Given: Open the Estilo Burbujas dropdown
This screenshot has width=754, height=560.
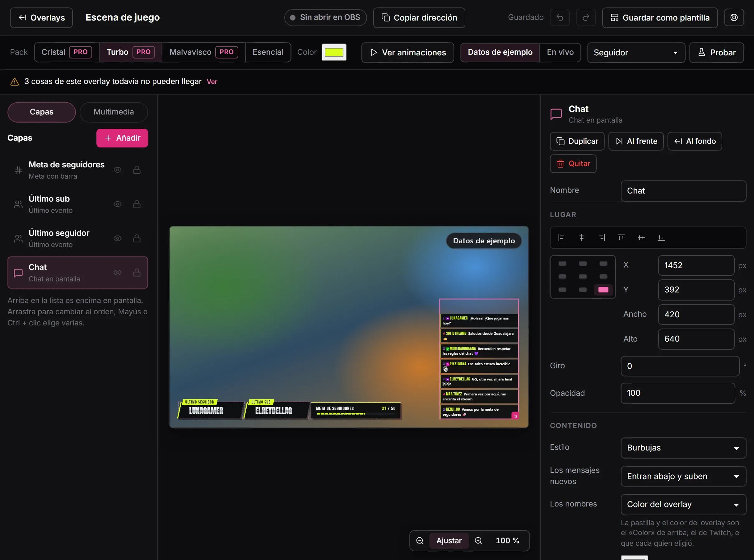Looking at the screenshot, I should point(683,448).
